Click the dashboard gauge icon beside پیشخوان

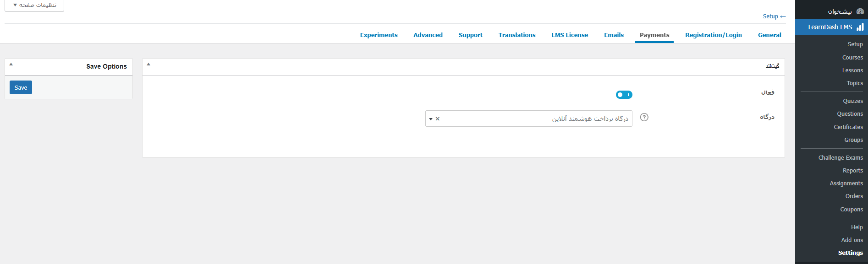(x=860, y=11)
